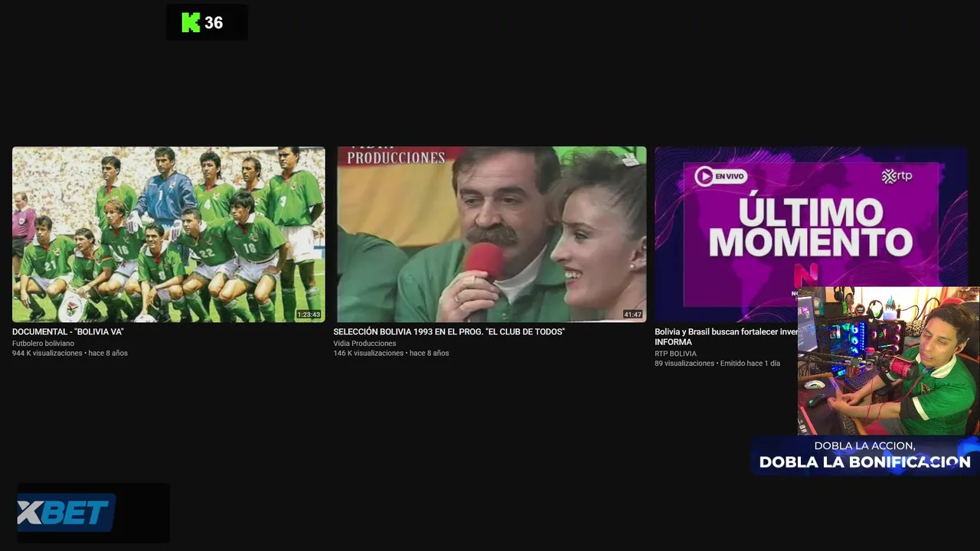This screenshot has width=980, height=551.
Task: Open the "BOLIVIA VA" documentary thumbnail
Action: pos(168,234)
